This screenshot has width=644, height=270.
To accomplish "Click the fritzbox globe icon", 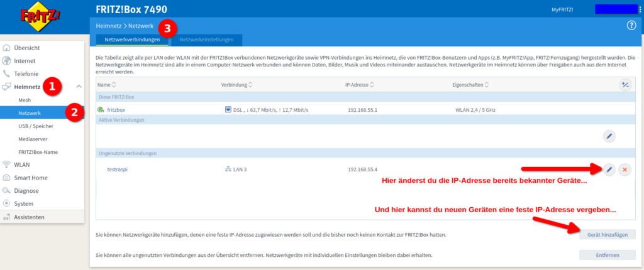I will [x=101, y=110].
